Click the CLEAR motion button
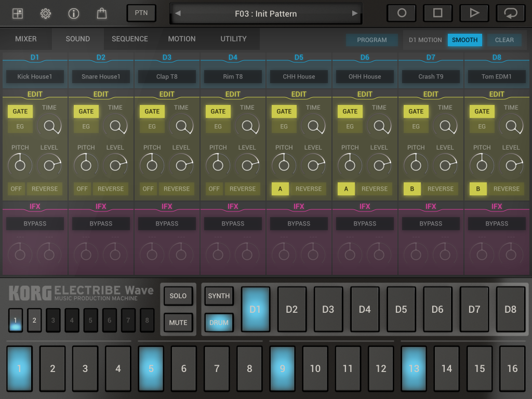This screenshot has height=399, width=532. 504,40
